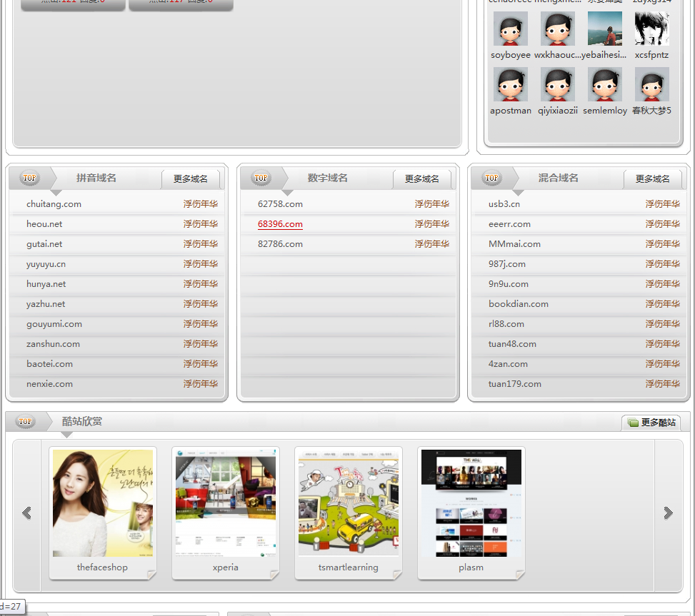Open 987j.com domain link
Image resolution: width=695 pixels, height=616 pixels.
(507, 264)
